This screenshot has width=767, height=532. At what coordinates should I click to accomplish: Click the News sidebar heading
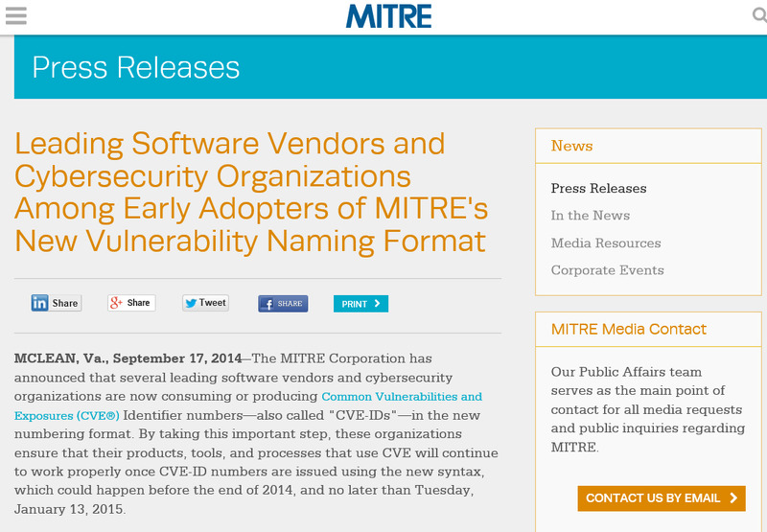[571, 146]
